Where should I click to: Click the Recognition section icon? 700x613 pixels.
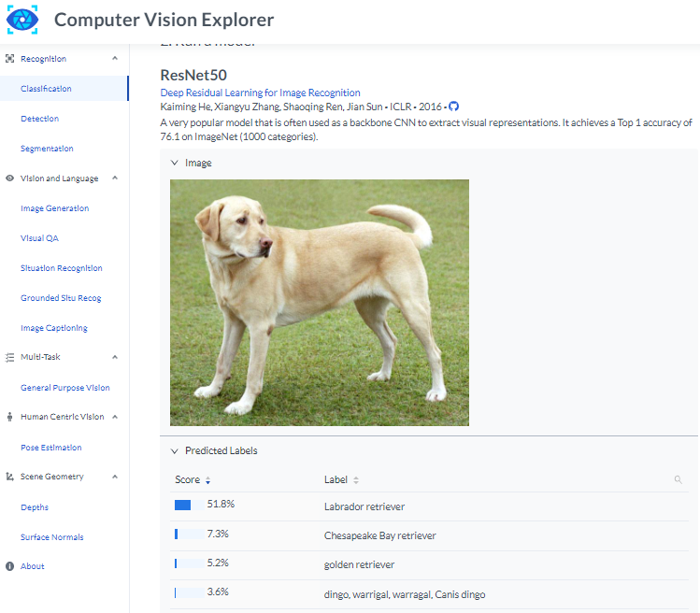coord(9,59)
